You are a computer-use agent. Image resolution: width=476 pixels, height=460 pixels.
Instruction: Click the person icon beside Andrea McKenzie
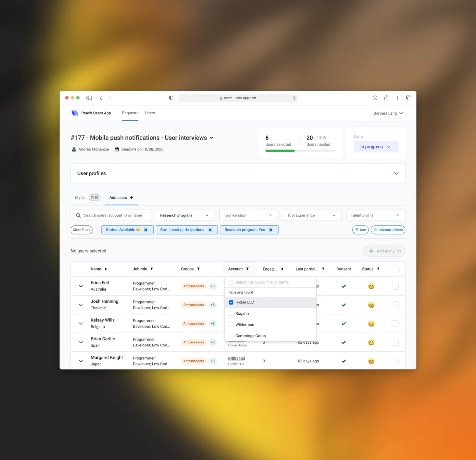pos(74,149)
